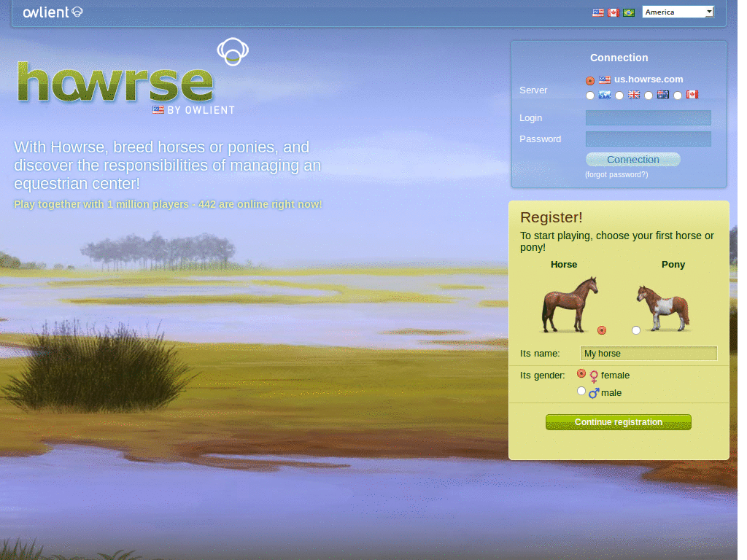Select the US flag language icon
This screenshot has width=747, height=560.
pos(597,12)
